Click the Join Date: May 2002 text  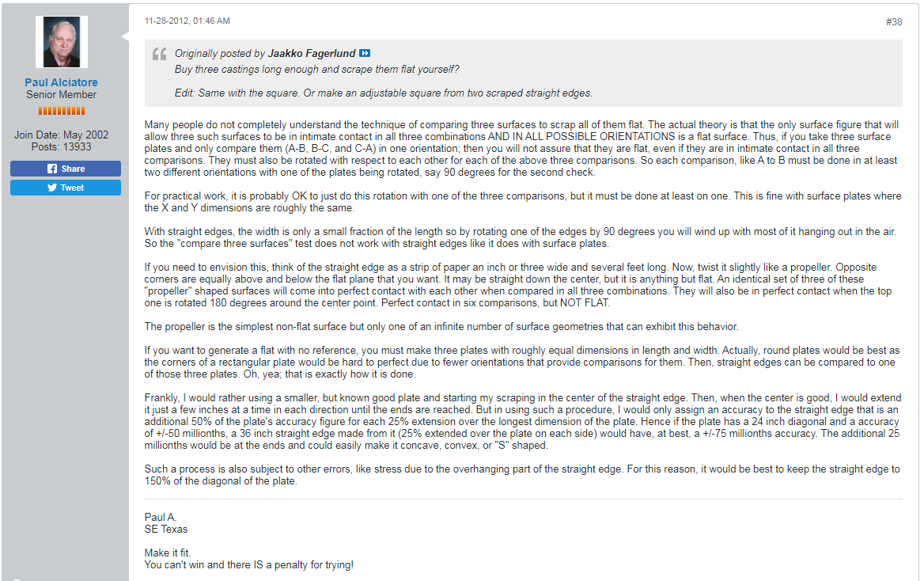click(62, 135)
